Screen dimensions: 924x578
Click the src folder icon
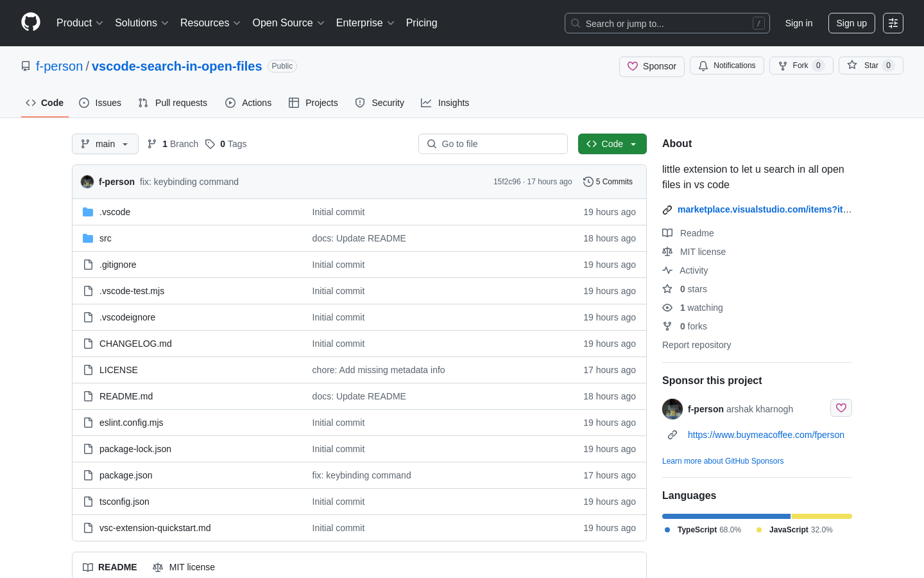88,238
